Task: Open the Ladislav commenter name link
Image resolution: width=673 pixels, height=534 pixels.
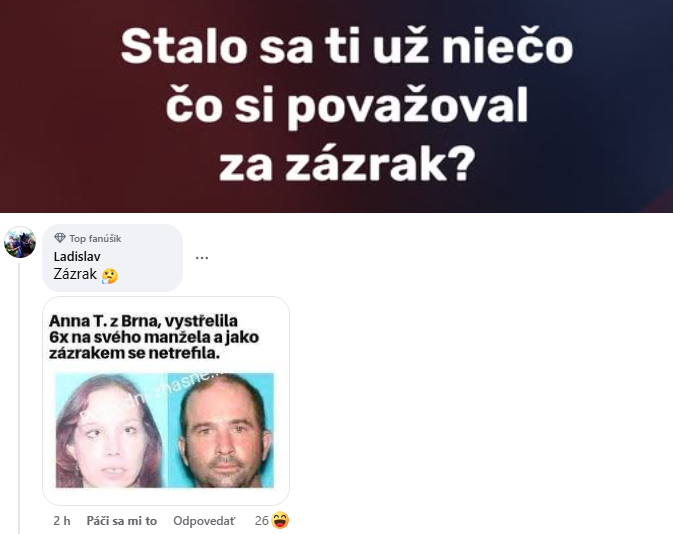Action: [x=77, y=256]
